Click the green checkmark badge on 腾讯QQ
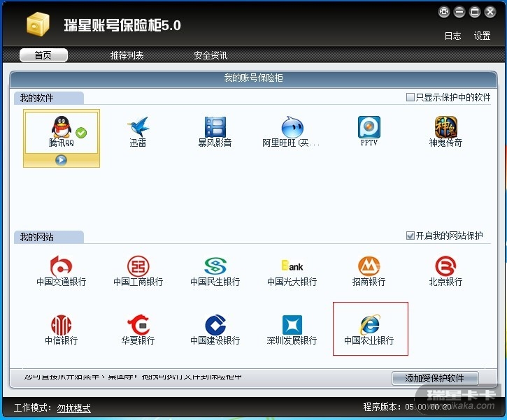 pos(81,133)
